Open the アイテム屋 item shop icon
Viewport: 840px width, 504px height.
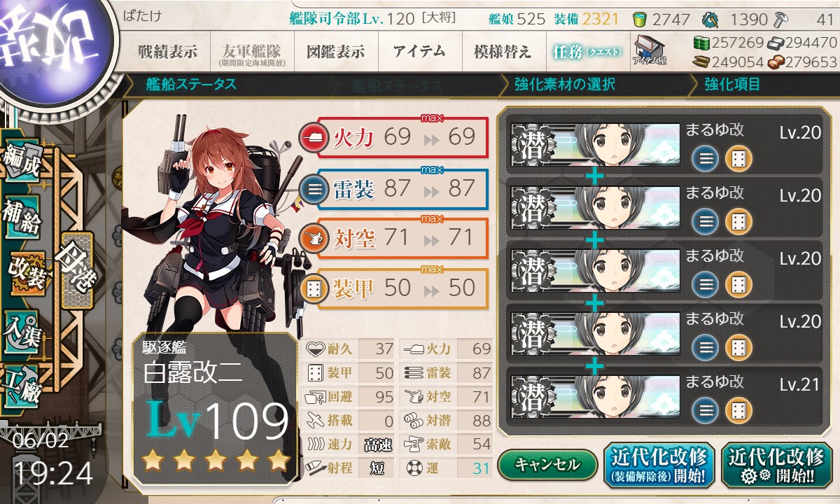click(650, 50)
